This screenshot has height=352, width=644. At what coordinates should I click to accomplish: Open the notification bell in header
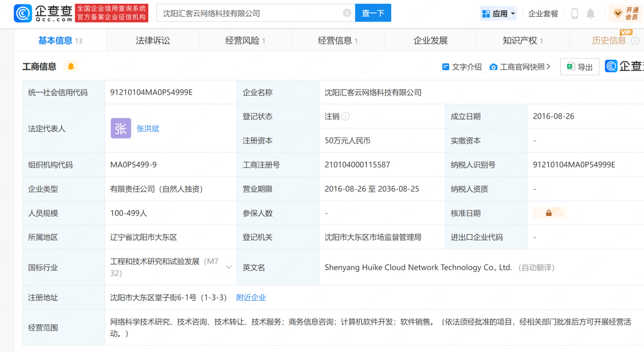click(x=590, y=13)
